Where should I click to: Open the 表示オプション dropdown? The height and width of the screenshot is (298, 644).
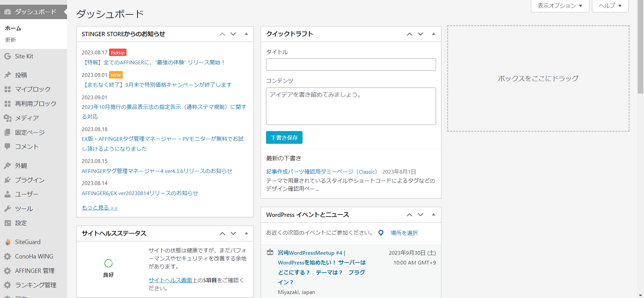click(x=560, y=6)
